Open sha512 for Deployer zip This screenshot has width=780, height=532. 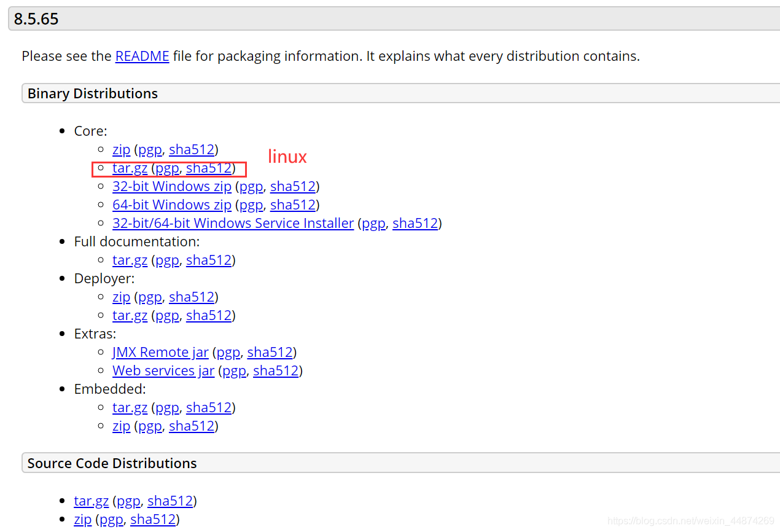coord(192,297)
